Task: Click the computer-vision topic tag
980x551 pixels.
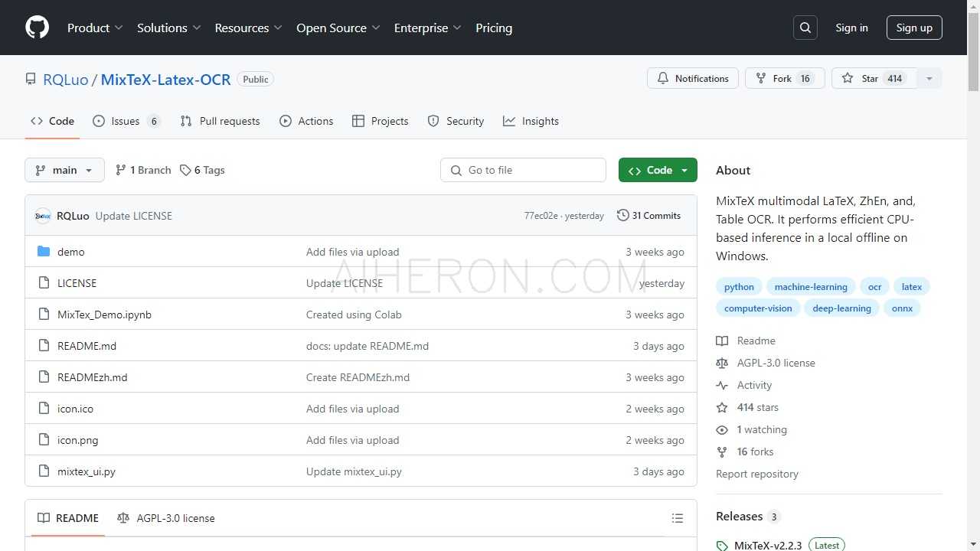Action: pos(758,308)
